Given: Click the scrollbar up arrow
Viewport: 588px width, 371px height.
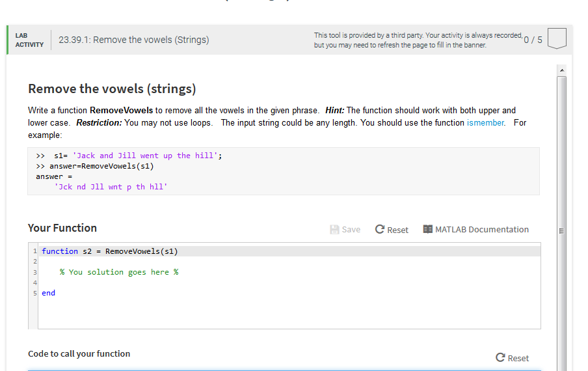Looking at the screenshot, I should [561, 70].
